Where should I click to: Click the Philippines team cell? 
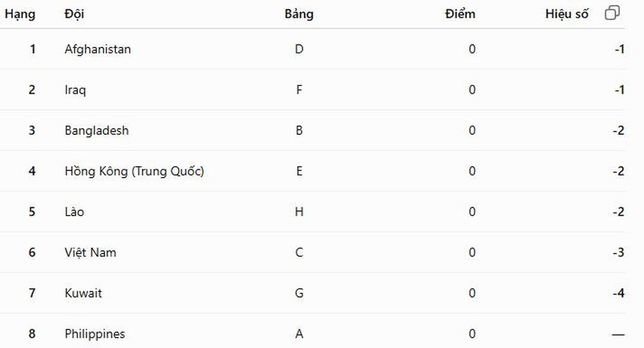coord(95,334)
